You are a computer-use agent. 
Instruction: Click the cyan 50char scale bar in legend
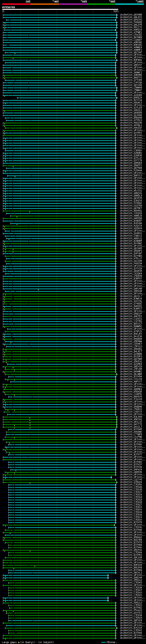103,642
